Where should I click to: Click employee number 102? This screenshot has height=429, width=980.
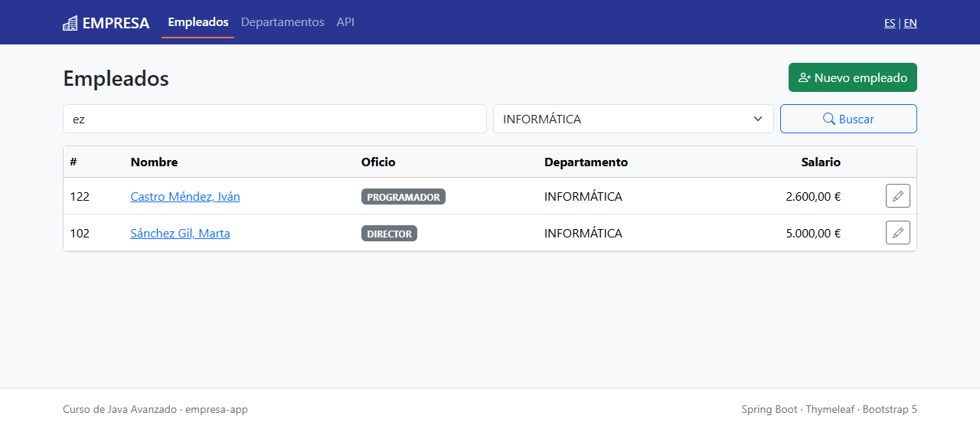80,233
